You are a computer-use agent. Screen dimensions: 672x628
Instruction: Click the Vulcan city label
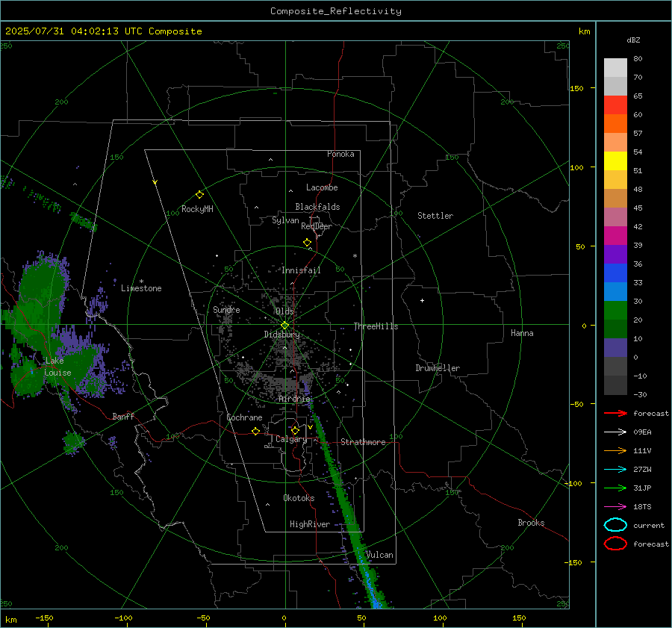point(379,555)
